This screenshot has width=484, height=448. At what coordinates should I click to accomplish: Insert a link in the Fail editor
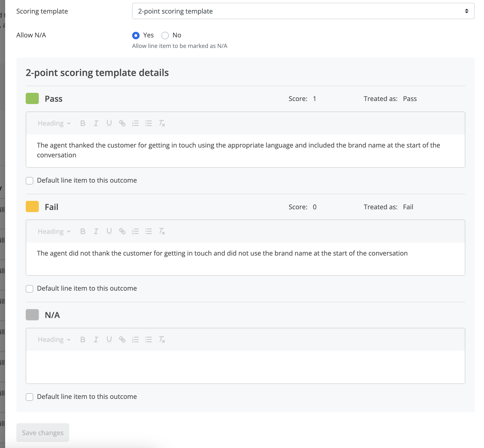tap(122, 231)
